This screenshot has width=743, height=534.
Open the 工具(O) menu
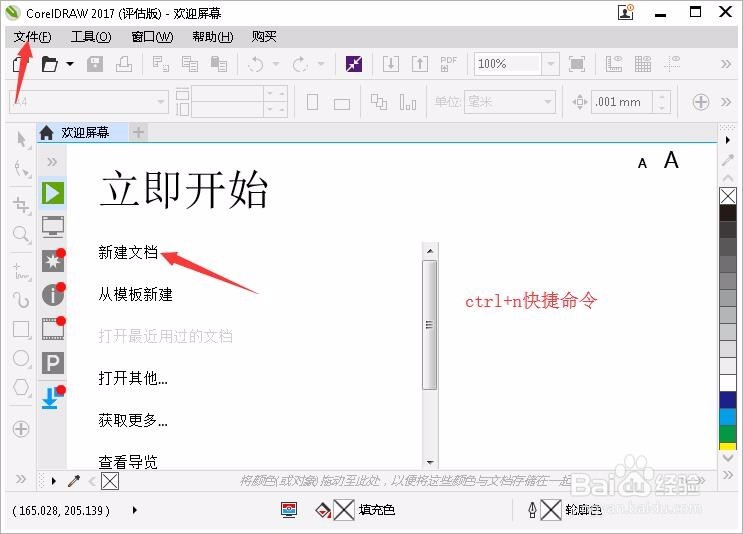91,36
